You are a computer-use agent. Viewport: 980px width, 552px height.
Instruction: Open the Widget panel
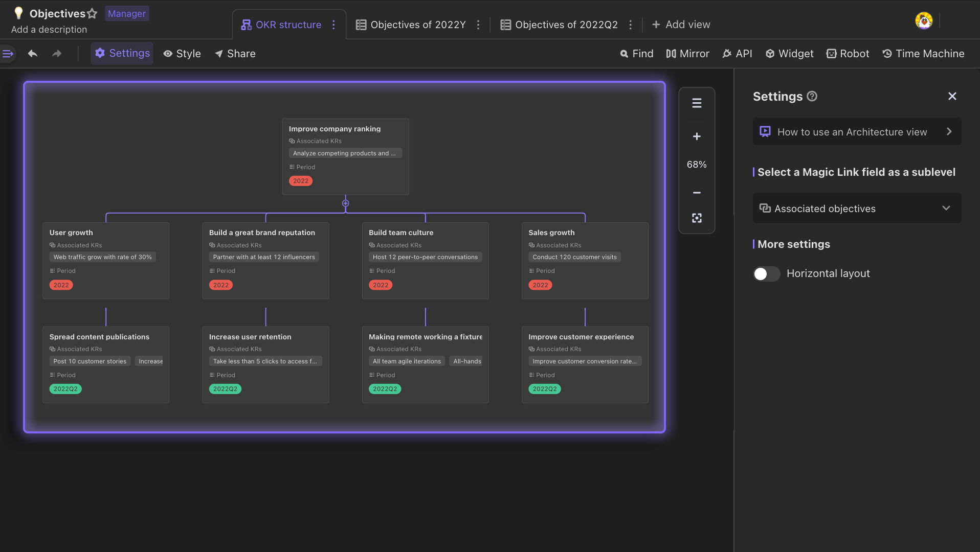click(789, 54)
